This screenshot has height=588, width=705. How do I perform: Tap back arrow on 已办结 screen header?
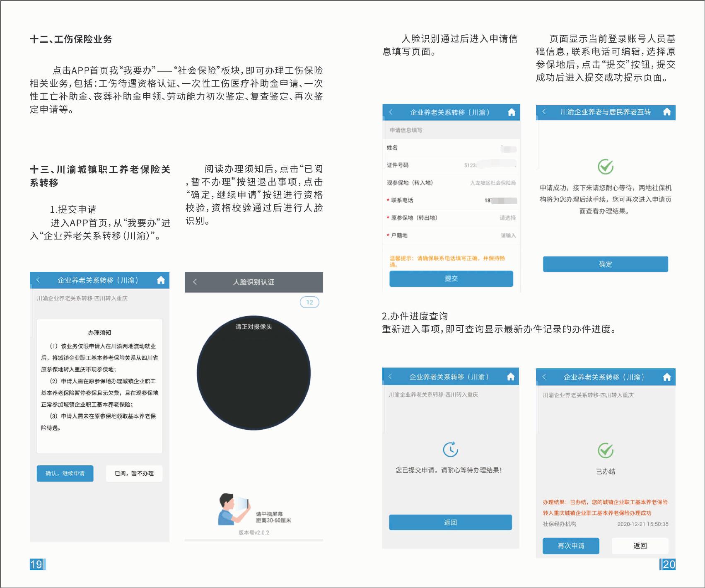tap(544, 377)
